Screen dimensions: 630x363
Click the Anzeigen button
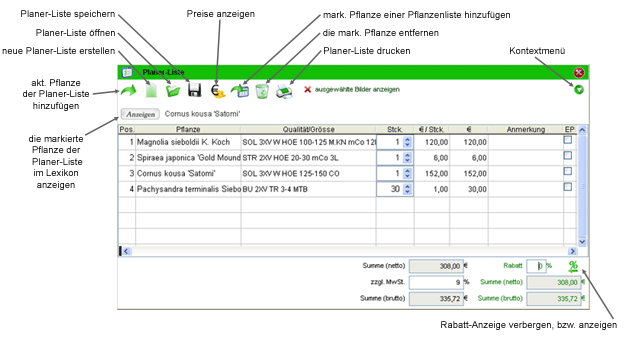[141, 114]
